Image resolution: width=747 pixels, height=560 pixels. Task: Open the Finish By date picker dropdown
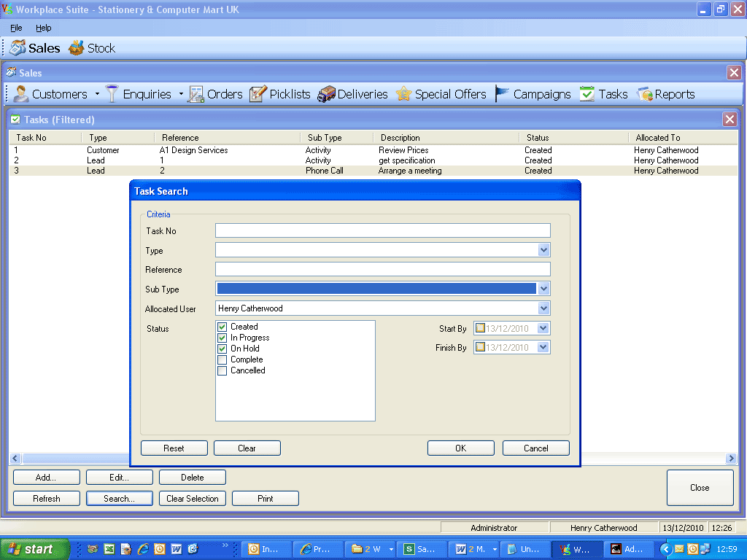543,347
